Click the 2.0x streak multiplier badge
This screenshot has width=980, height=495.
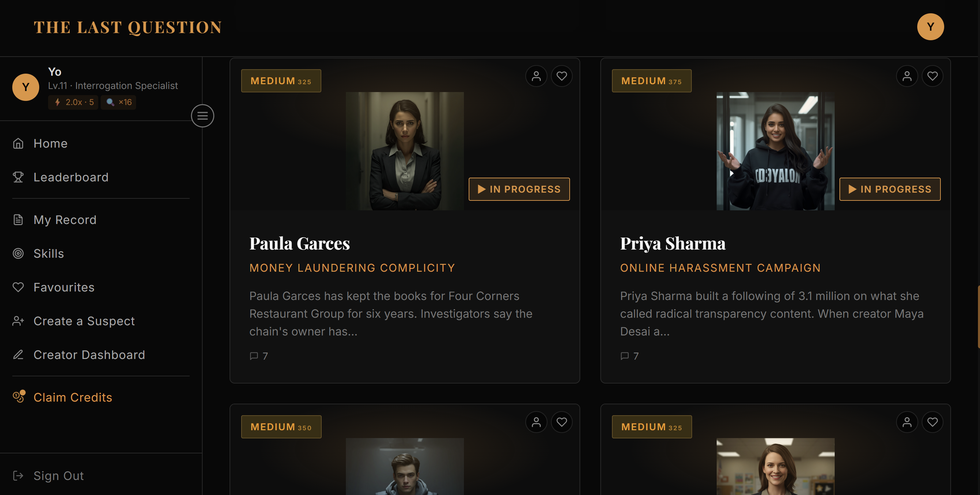[73, 102]
